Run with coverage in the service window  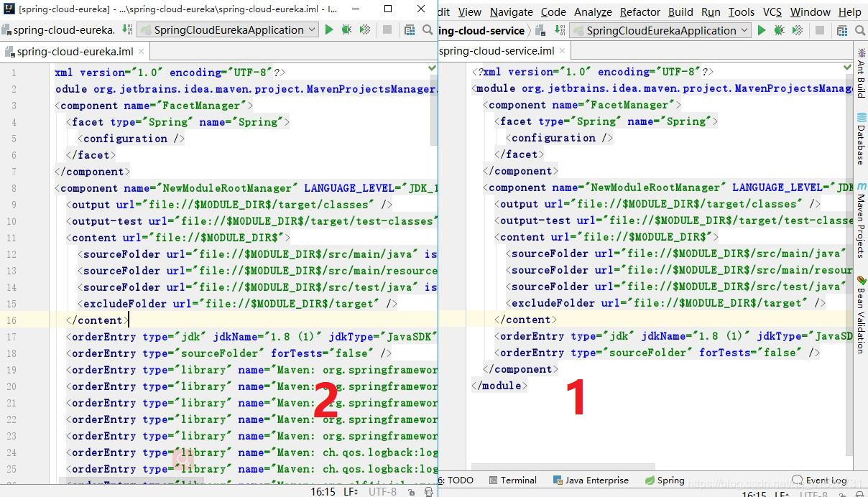(798, 30)
